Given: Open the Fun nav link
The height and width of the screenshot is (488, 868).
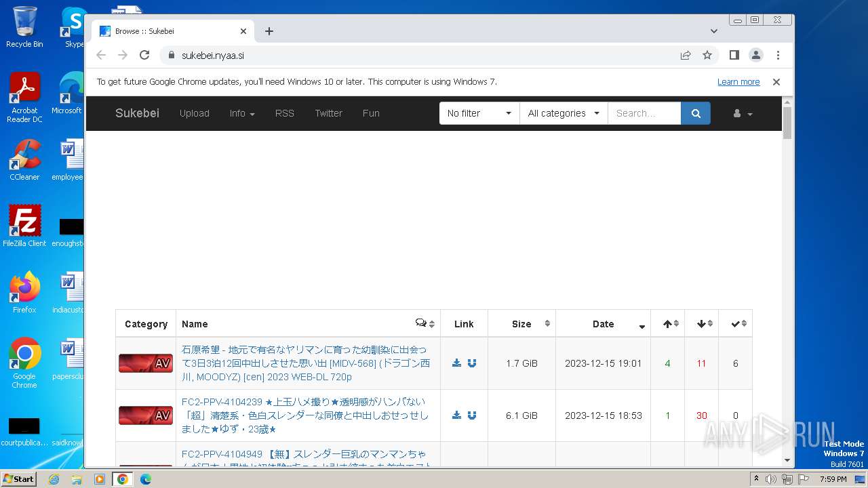Looking at the screenshot, I should (371, 113).
